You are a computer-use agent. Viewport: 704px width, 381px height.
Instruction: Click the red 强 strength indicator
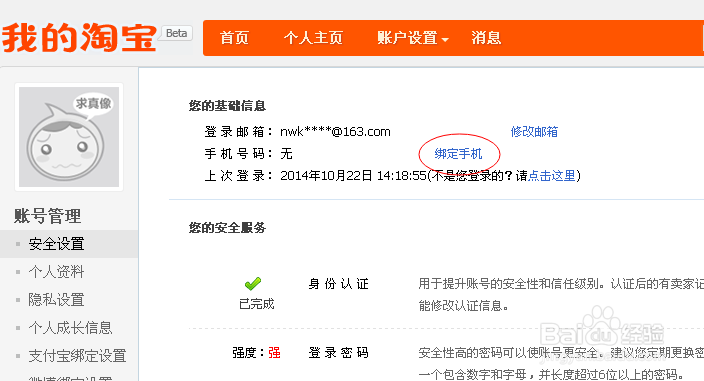[x=274, y=353]
